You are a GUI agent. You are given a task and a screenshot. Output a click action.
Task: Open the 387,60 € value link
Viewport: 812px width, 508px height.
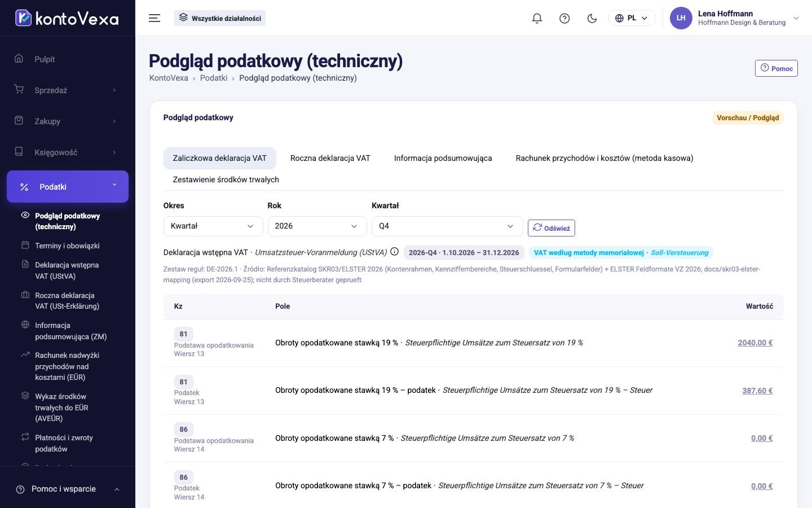pos(757,391)
